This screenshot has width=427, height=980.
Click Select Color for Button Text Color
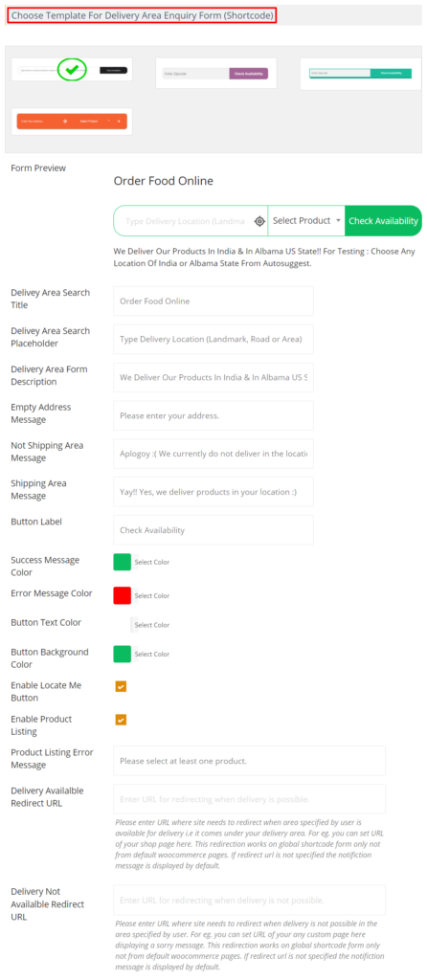coord(152,625)
